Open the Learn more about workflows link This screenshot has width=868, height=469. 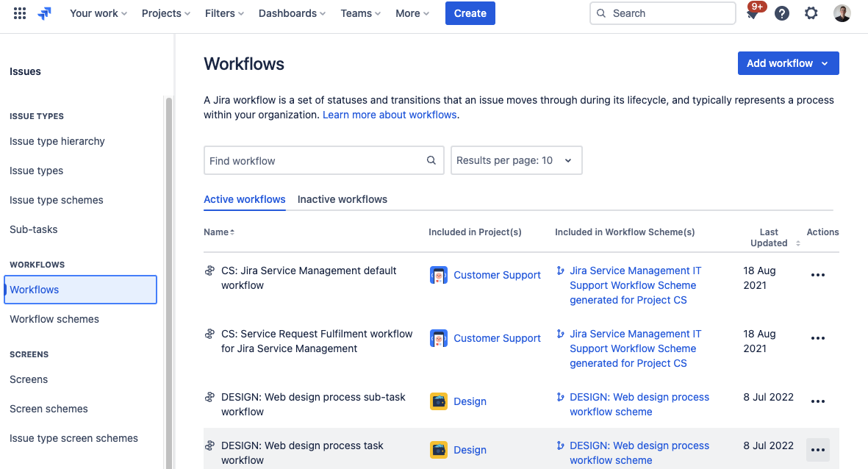pos(389,115)
